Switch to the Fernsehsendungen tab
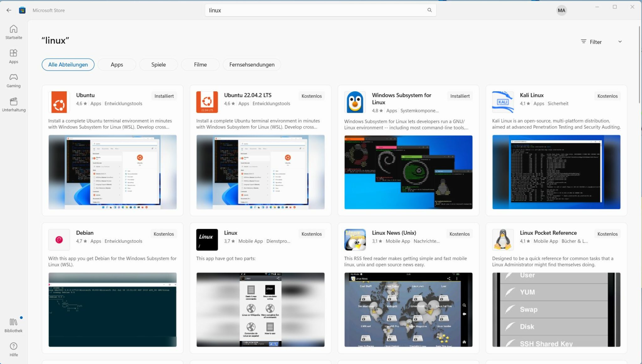 coord(251,65)
